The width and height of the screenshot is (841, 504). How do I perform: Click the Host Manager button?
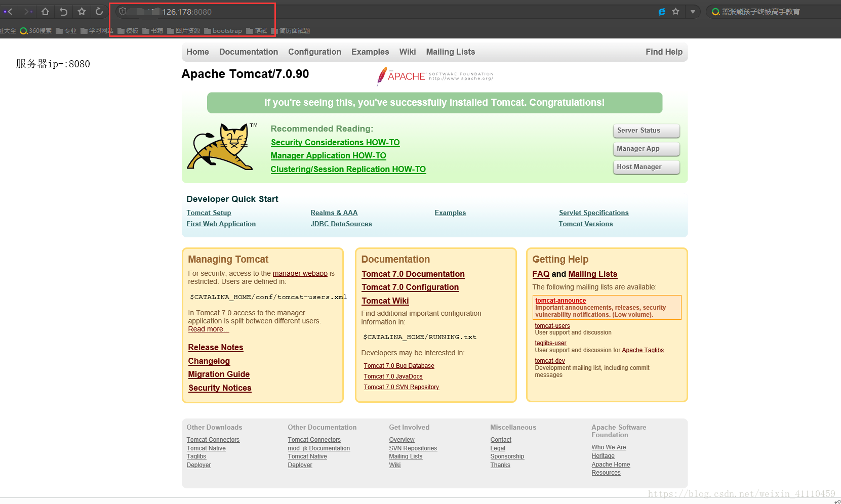[x=646, y=167]
